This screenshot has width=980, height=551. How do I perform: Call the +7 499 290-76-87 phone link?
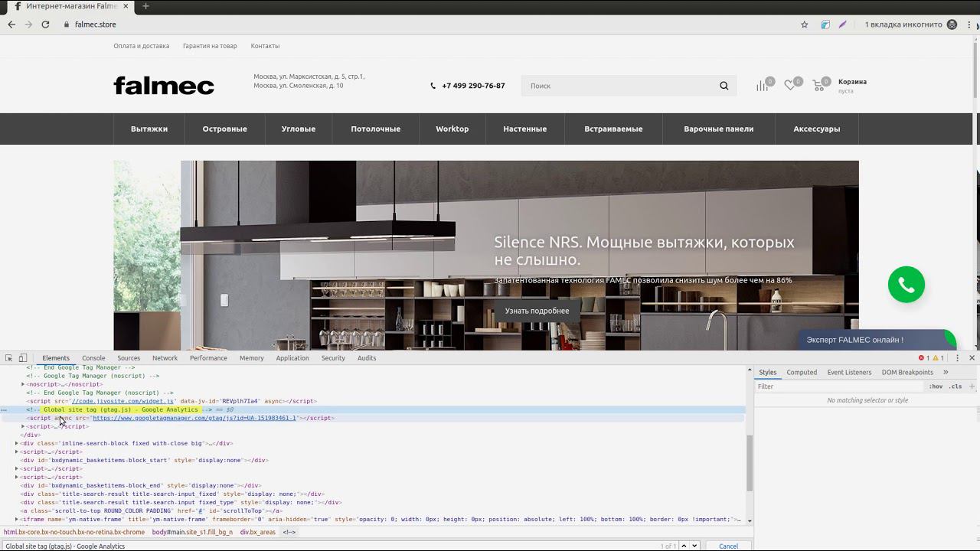click(x=473, y=86)
